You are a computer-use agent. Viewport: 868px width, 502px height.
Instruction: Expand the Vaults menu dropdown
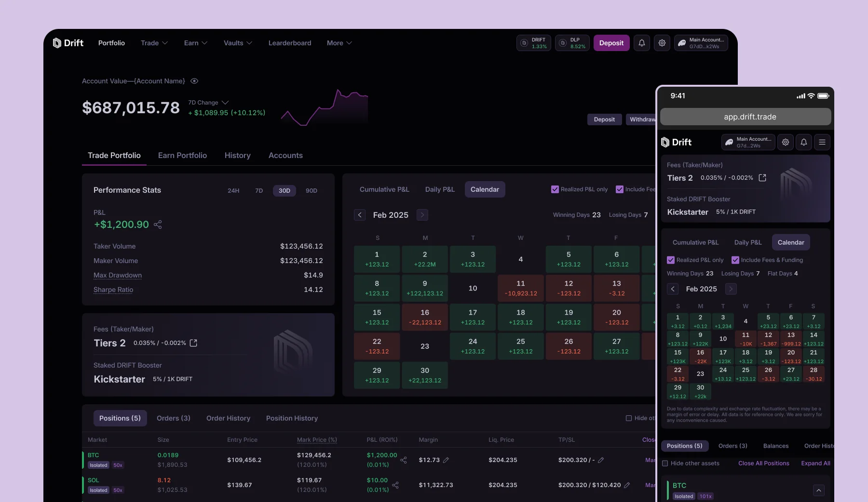click(238, 43)
